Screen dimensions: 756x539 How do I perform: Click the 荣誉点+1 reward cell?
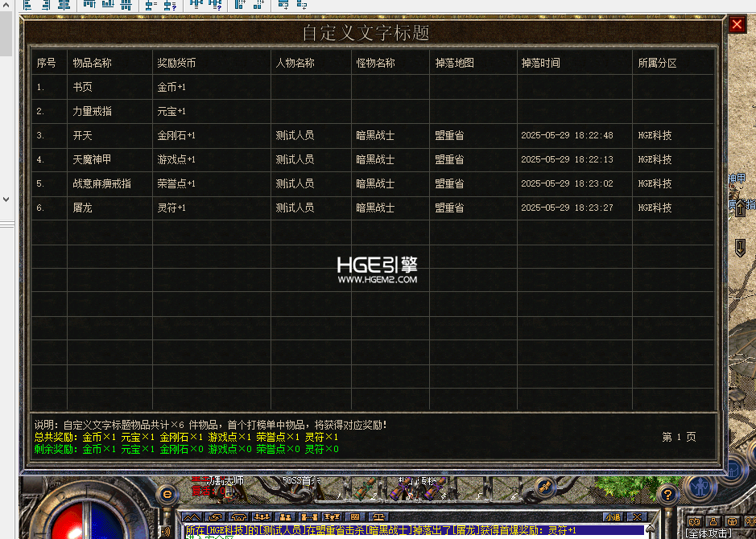(176, 183)
